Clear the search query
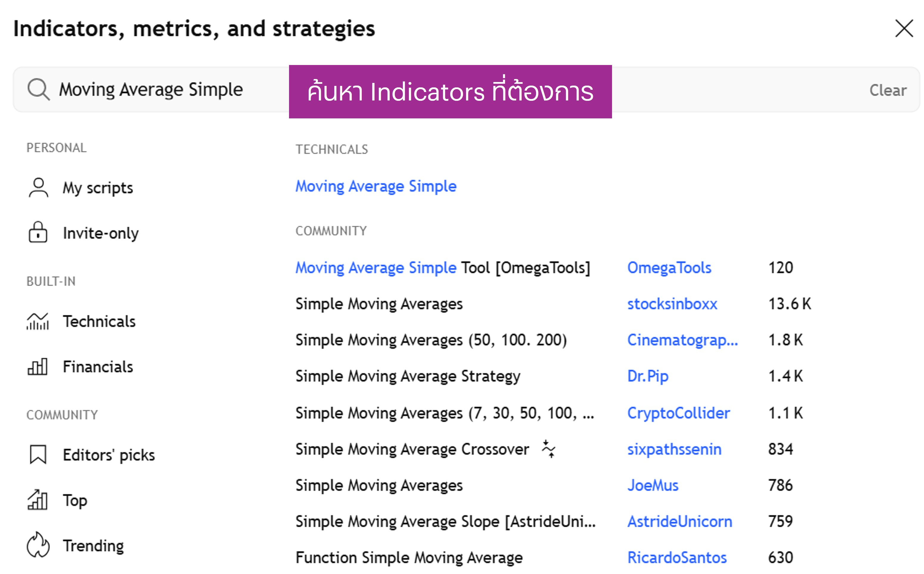Image resolution: width=924 pixels, height=574 pixels. (x=888, y=90)
